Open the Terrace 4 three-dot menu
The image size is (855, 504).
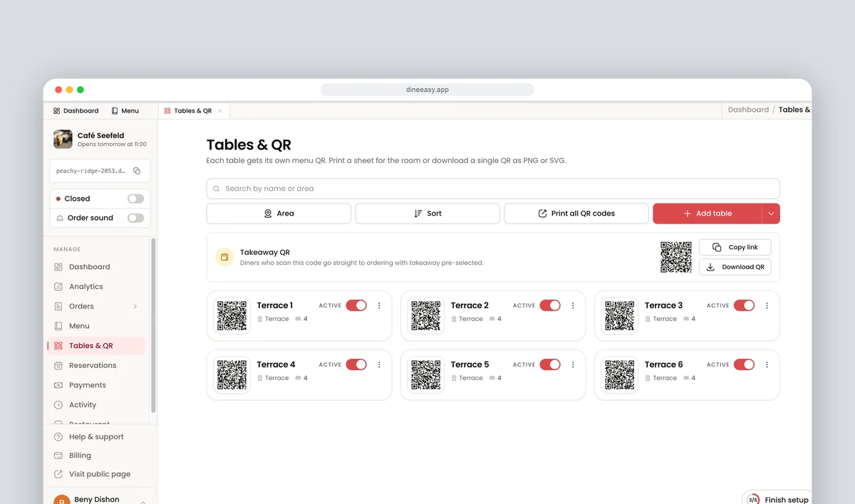pos(379,364)
